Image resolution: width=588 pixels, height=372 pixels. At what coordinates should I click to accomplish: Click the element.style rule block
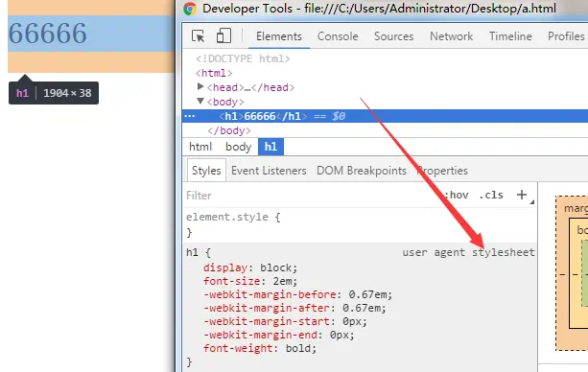[360, 224]
